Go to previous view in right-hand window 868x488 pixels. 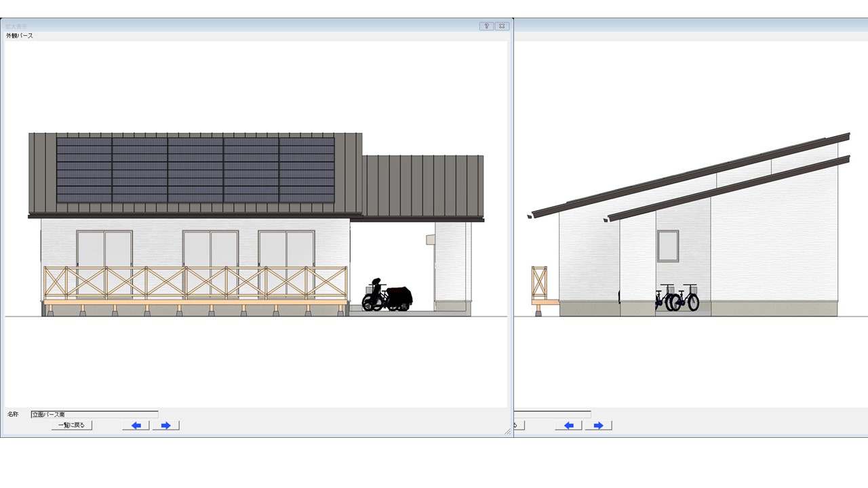568,426
